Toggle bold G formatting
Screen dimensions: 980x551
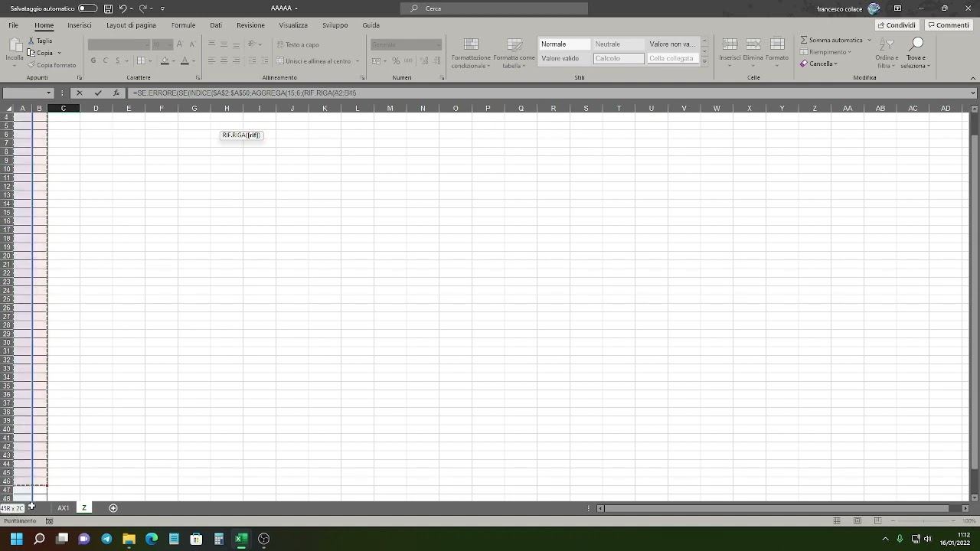coord(93,60)
